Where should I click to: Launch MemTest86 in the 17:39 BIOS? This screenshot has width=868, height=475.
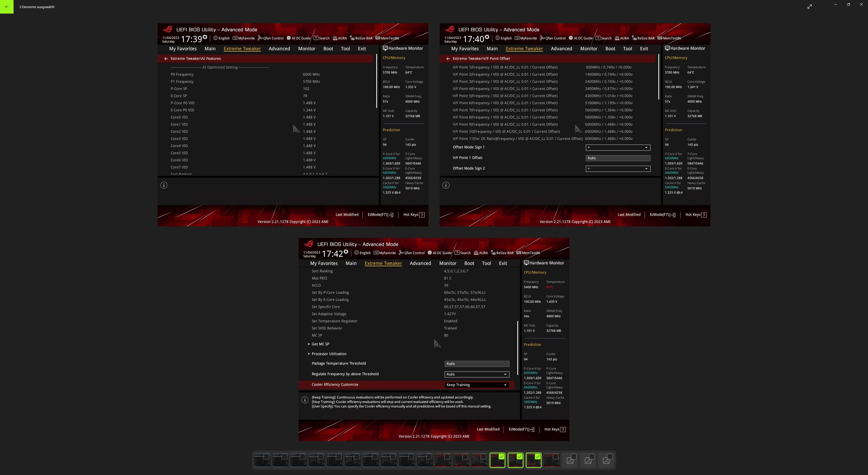click(387, 38)
